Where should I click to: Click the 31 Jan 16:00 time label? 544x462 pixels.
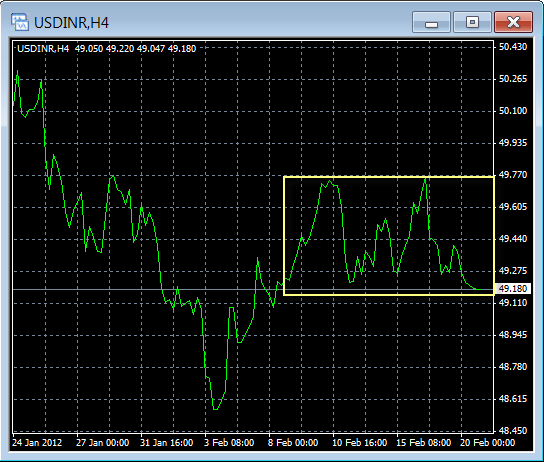tap(167, 443)
